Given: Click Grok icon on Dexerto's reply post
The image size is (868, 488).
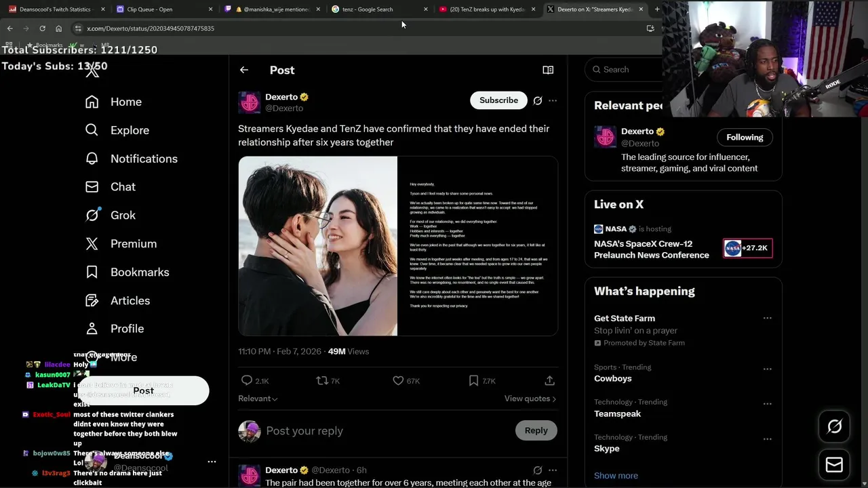Looking at the screenshot, I should tap(538, 470).
